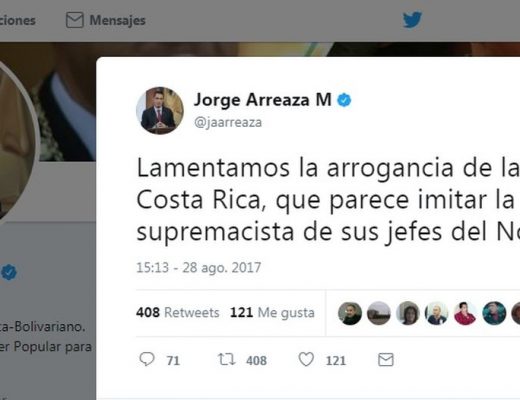Screen dimensions: 520x400
Task: Open Jorge Arreaza's tweet avatar photo
Action: 160,111
